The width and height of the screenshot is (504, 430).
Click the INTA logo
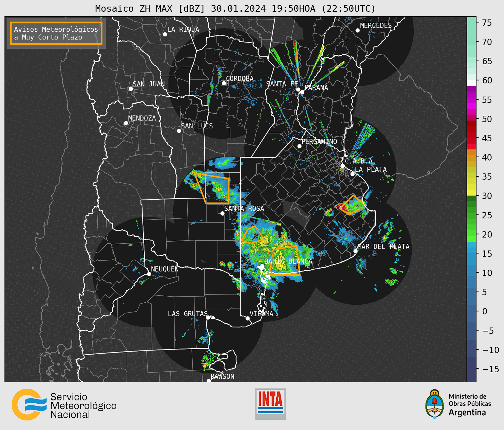(270, 404)
